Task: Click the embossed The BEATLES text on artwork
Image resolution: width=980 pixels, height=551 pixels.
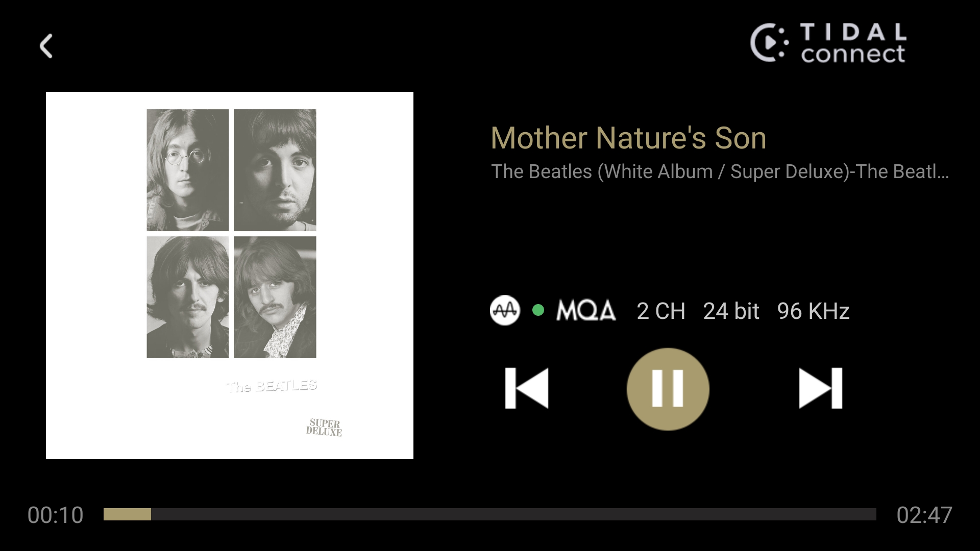Action: tap(272, 386)
